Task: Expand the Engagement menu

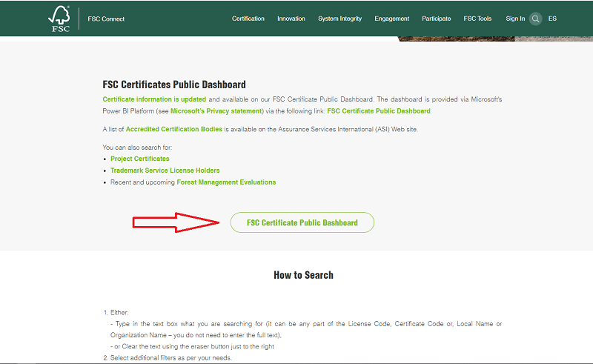Action: (391, 19)
